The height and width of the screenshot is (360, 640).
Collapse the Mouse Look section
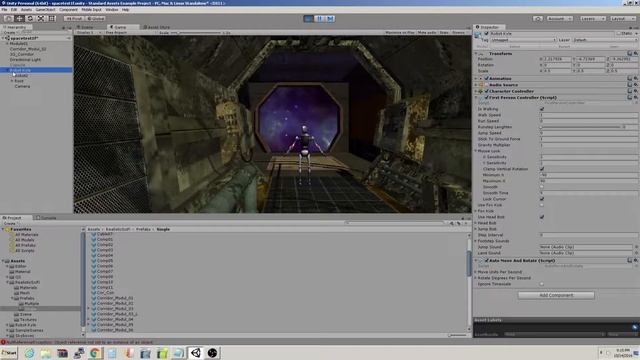point(476,151)
